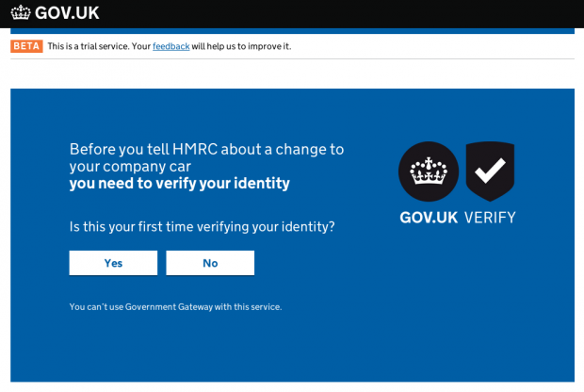584x392 pixels.
Task: Click the crown circle emblem in Verify logo
Action: (429, 171)
